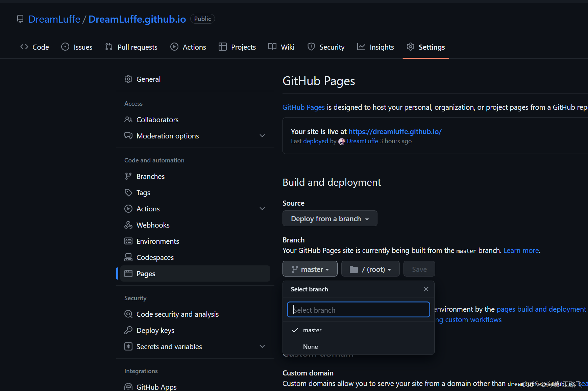Click the Codespaces icon in sidebar
This screenshot has height=391, width=588.
pos(128,258)
